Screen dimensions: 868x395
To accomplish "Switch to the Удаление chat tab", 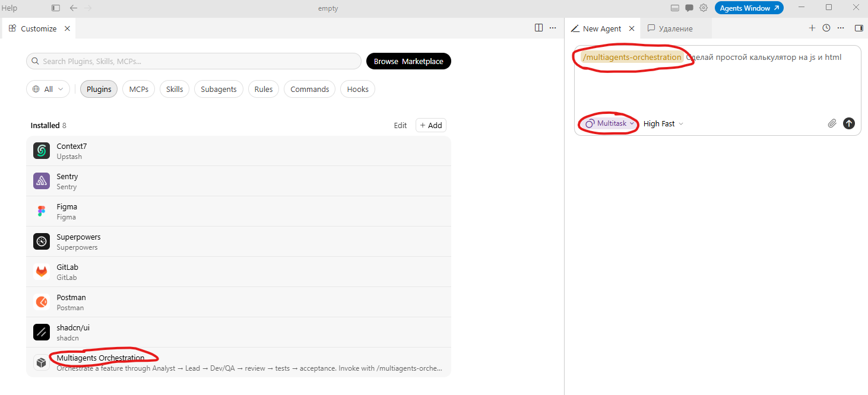I will tap(670, 28).
